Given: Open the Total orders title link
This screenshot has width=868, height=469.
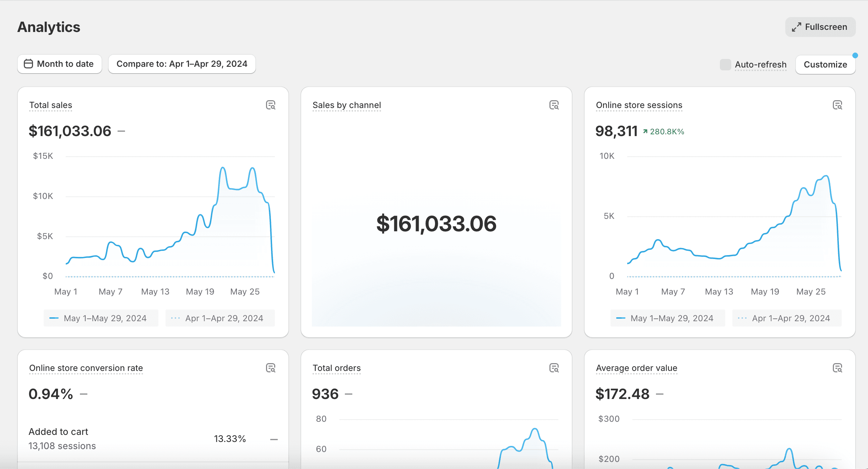Looking at the screenshot, I should point(337,368).
